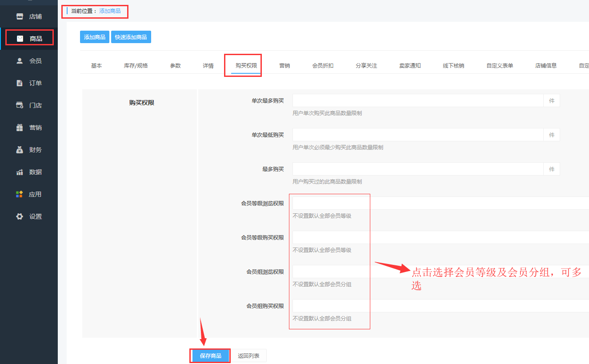
Task: Switch to the 分享关注 tab
Action: click(x=366, y=65)
